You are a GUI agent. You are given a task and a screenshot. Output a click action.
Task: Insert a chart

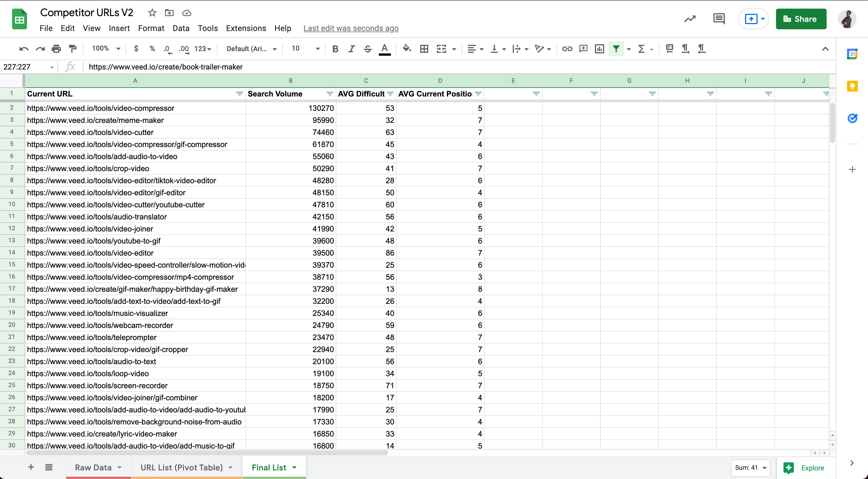(x=600, y=49)
